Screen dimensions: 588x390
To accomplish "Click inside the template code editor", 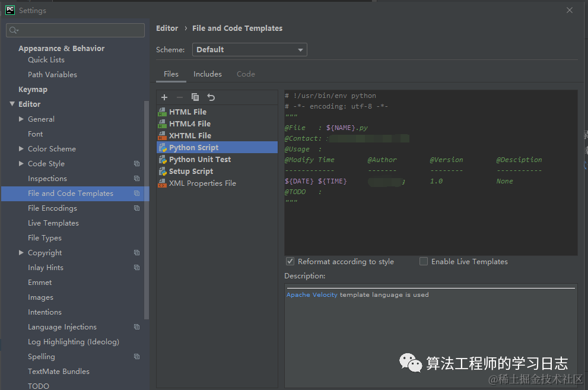I will click(431, 173).
